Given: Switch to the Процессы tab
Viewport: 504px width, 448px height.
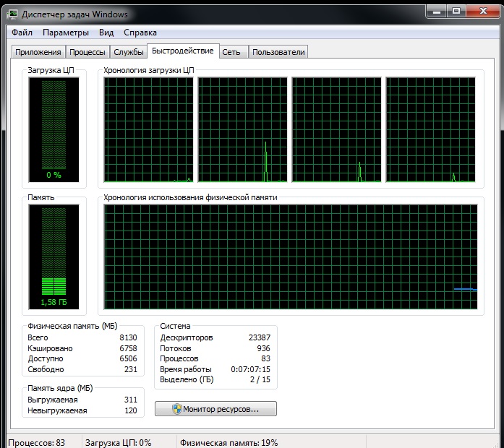Looking at the screenshot, I should [87, 52].
